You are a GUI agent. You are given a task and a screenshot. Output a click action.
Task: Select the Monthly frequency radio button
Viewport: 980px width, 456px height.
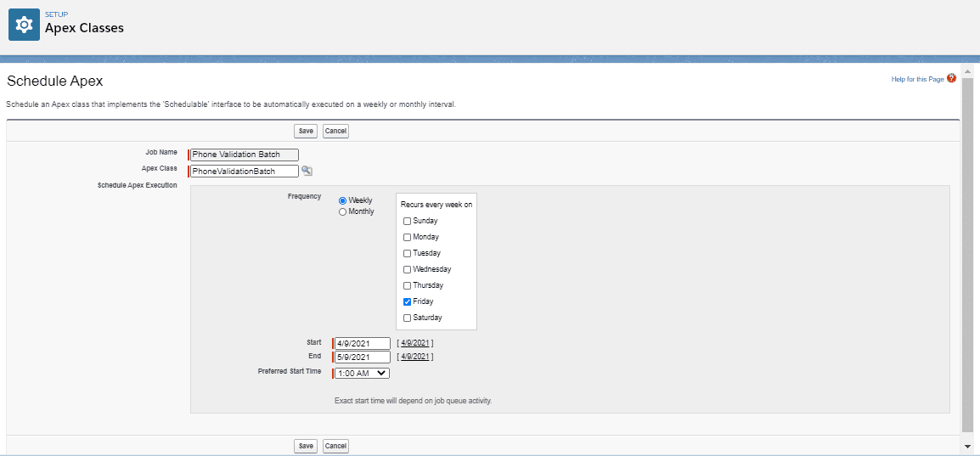[342, 211]
